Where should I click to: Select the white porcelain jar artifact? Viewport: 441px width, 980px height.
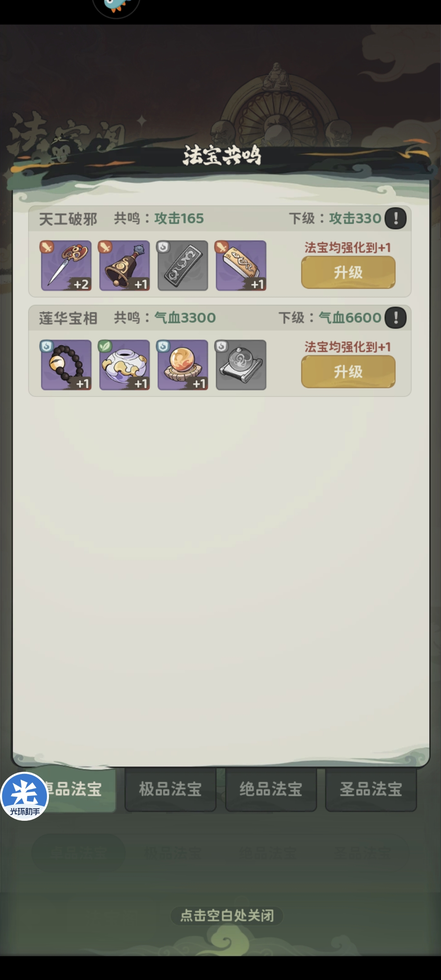click(x=125, y=365)
